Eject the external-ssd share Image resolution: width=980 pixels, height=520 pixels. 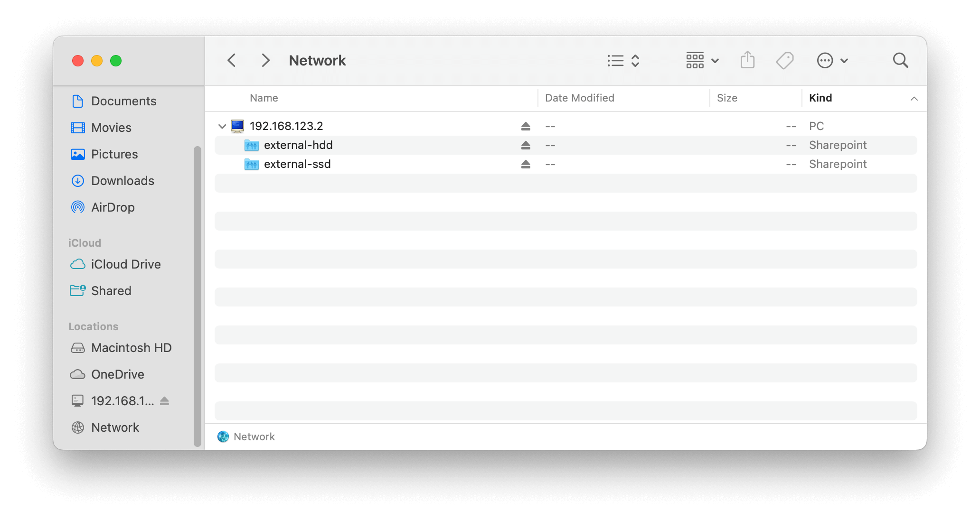point(525,164)
